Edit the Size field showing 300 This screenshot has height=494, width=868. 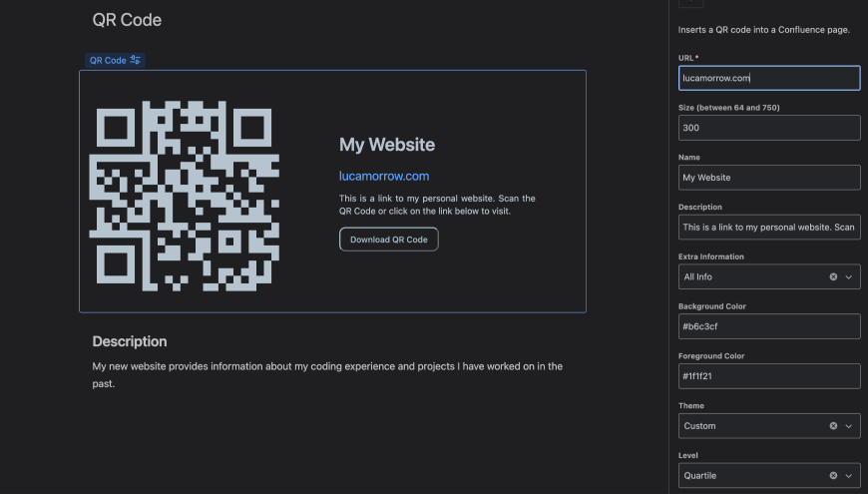[769, 128]
